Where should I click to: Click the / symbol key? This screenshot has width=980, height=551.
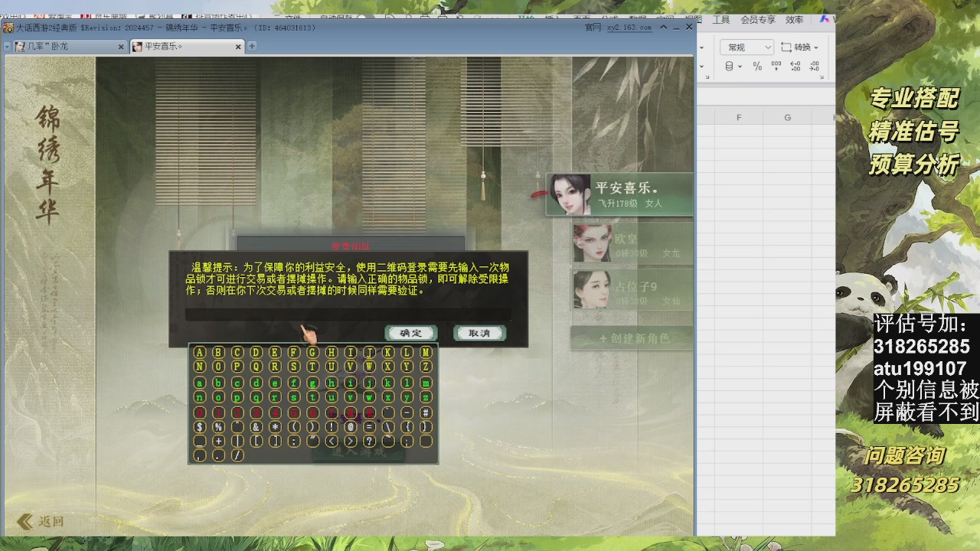point(237,455)
